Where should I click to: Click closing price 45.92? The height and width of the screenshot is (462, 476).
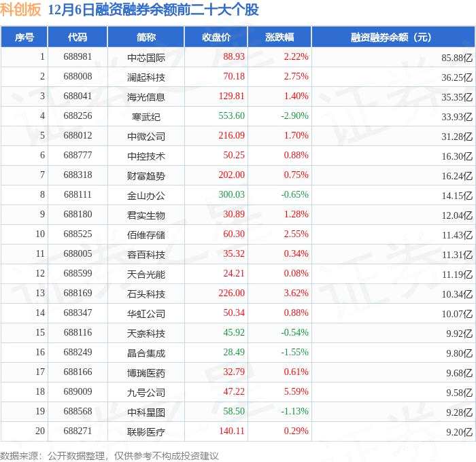point(234,333)
